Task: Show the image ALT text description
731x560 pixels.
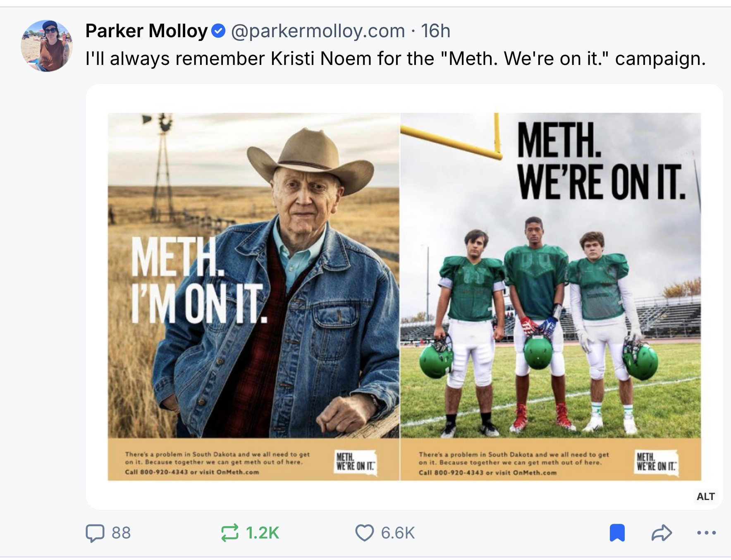Action: [705, 496]
